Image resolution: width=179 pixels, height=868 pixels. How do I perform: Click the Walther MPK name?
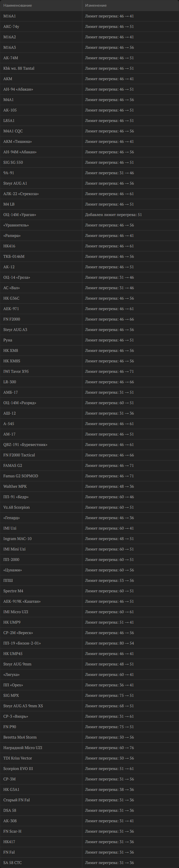(15, 486)
